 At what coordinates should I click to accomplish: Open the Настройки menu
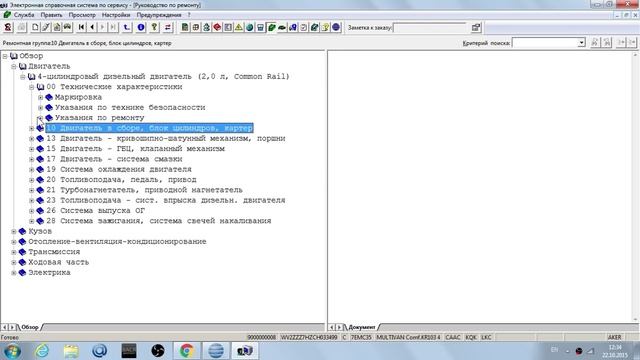[116, 15]
